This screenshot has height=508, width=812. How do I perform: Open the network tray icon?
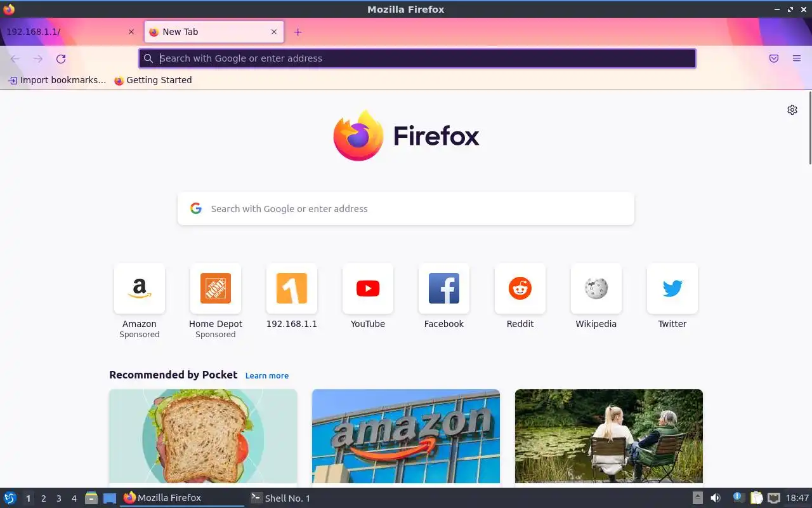click(774, 498)
